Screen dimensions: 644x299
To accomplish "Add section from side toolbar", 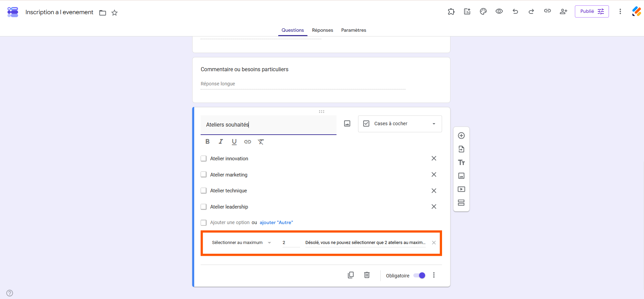I will tap(462, 203).
